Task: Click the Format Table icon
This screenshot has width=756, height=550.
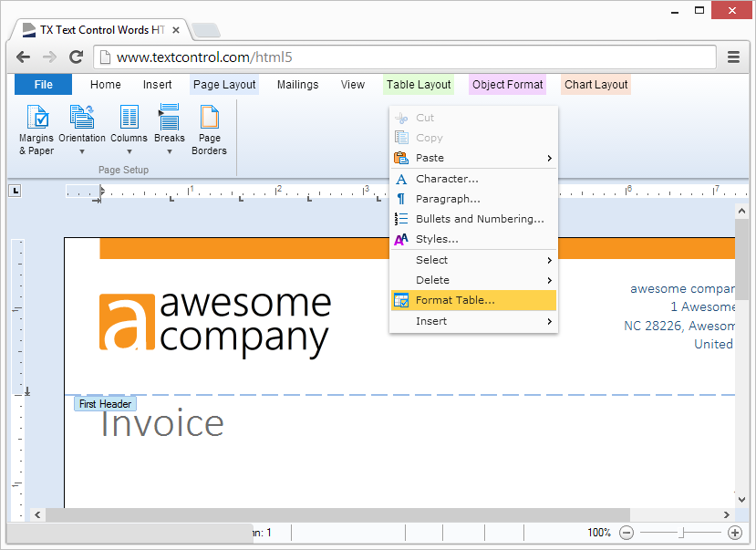Action: click(401, 300)
